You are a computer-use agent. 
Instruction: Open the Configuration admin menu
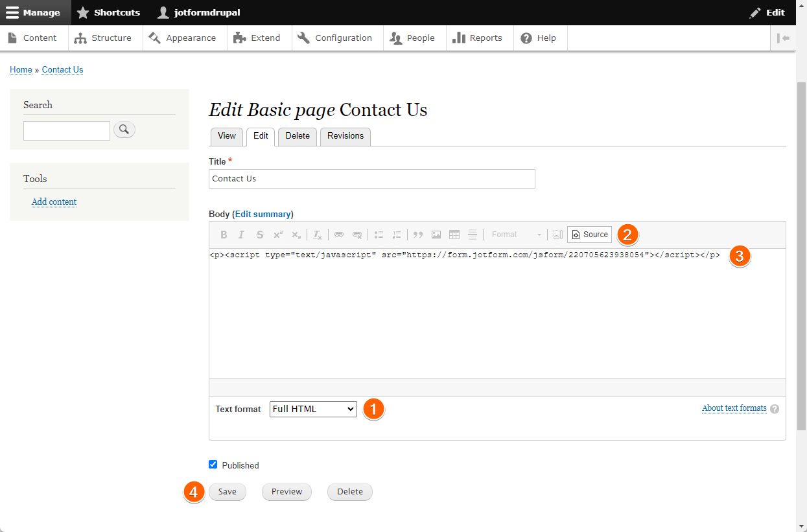pos(336,38)
